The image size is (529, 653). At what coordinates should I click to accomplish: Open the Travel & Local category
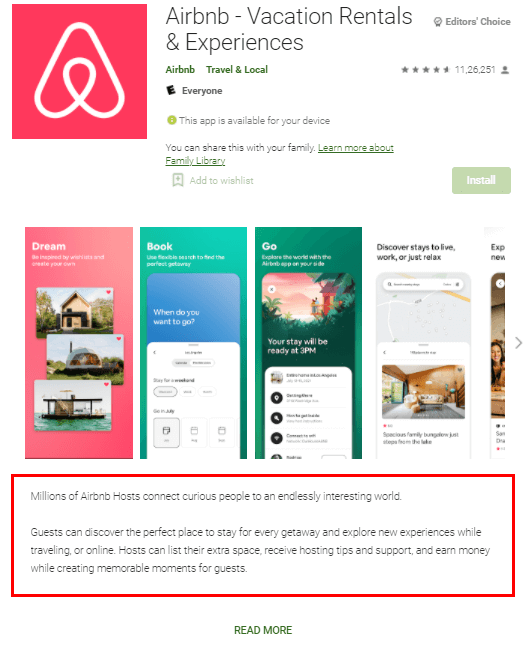(x=237, y=70)
